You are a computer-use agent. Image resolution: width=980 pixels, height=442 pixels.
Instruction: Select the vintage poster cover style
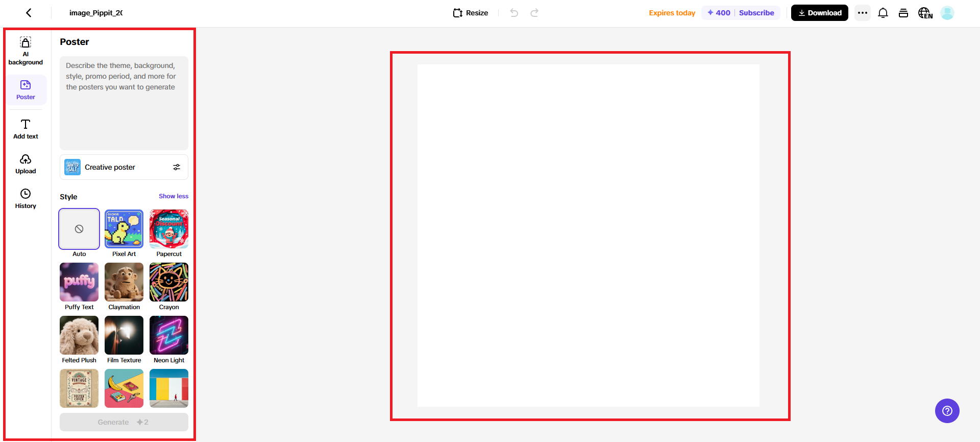point(79,388)
